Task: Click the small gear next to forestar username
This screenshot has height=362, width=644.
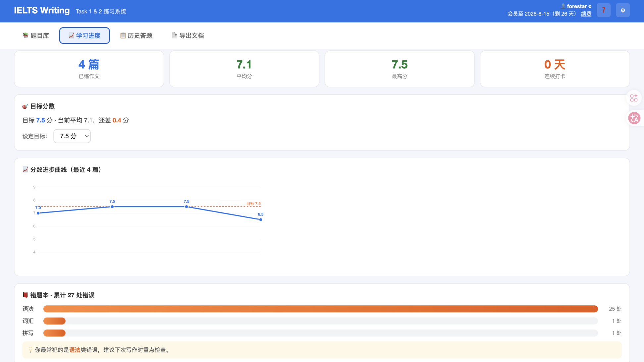Action: (x=590, y=6)
